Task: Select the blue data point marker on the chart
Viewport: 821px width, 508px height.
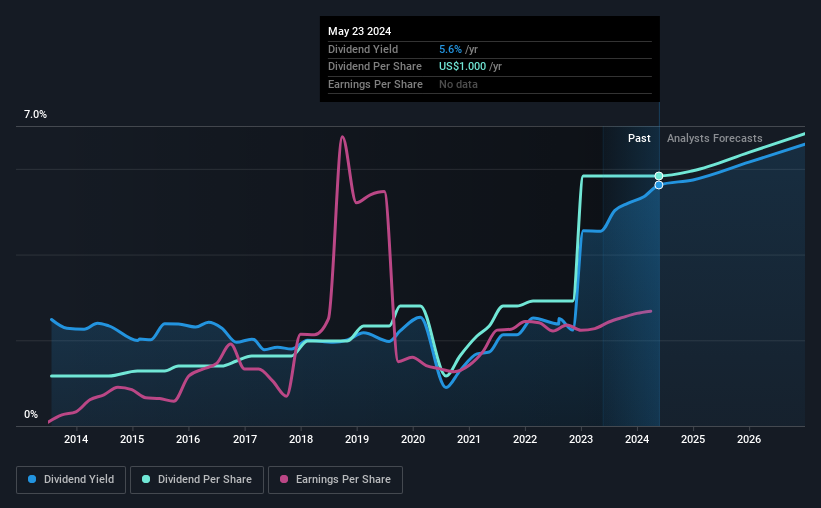Action: pos(659,185)
